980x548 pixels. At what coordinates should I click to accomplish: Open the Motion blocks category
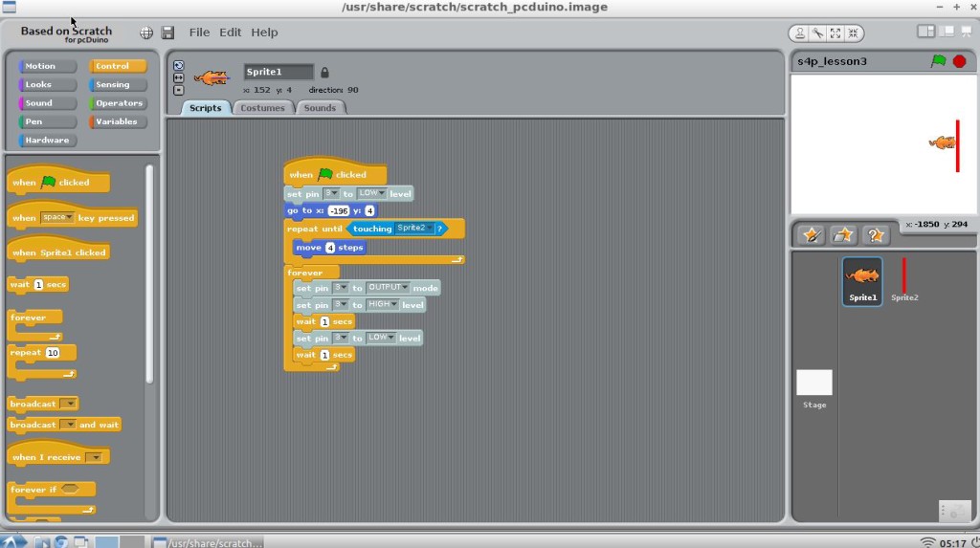[47, 66]
